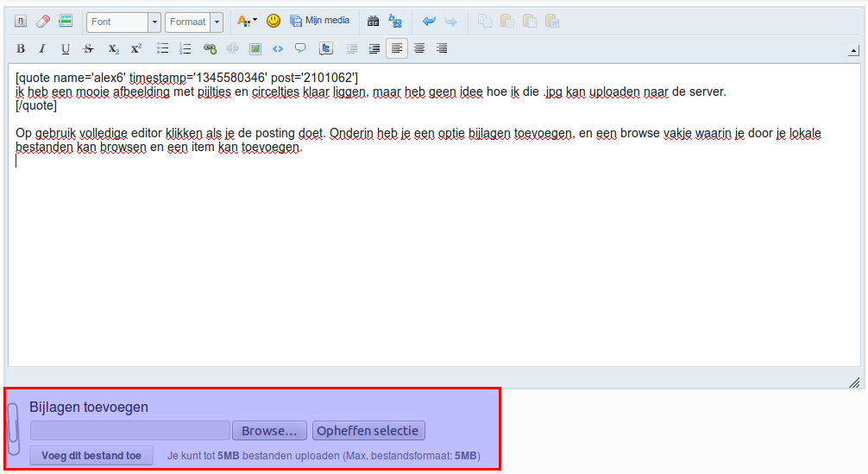
Task: Insert an image into the post
Action: 255,48
